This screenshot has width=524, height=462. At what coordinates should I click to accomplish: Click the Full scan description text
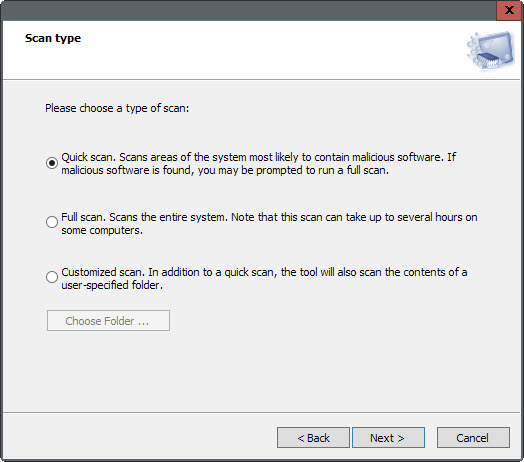tap(269, 224)
